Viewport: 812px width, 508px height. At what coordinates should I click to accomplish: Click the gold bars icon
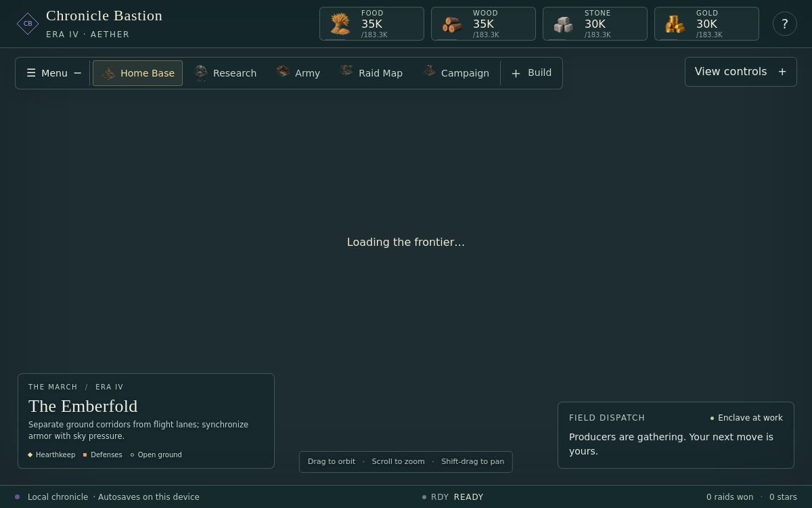pyautogui.click(x=675, y=25)
